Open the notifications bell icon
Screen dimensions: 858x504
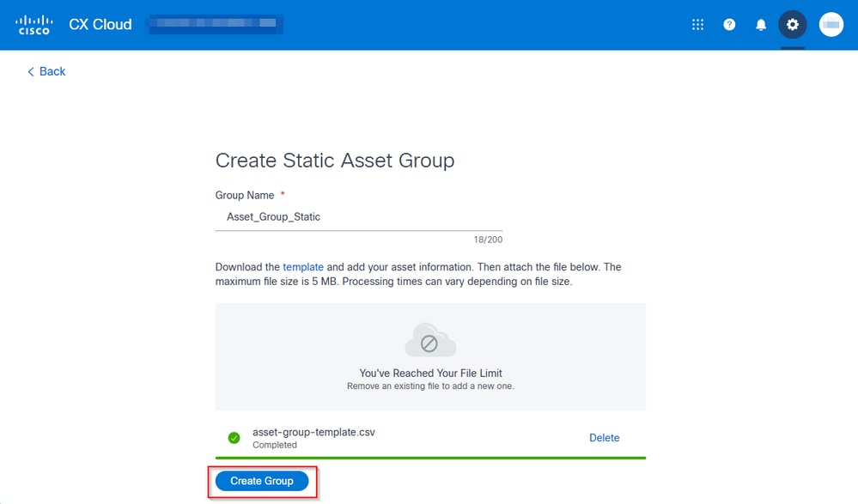pyautogui.click(x=761, y=25)
